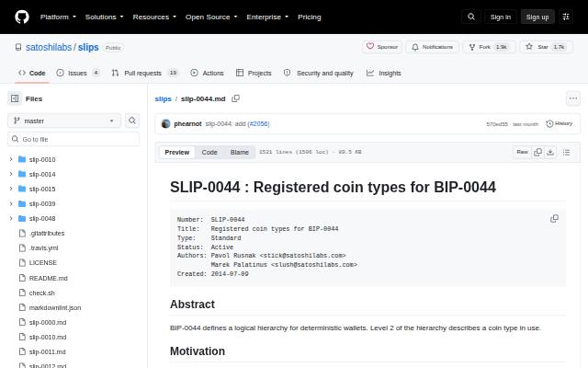Screen dimensions: 588x368
Task: Switch to the Code repository tab
Action: tap(32, 73)
